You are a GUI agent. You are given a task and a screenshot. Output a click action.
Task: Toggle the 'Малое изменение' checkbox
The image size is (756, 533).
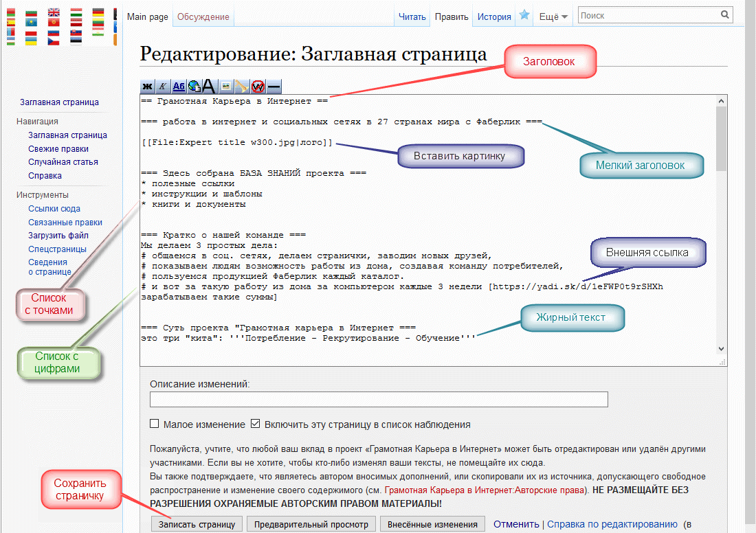(154, 424)
